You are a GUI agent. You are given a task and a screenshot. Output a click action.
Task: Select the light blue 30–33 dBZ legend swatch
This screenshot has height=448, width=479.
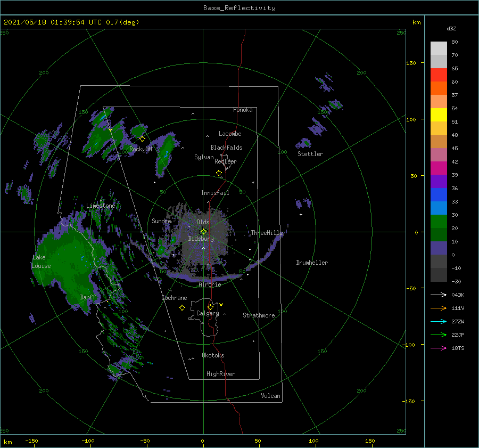(439, 208)
